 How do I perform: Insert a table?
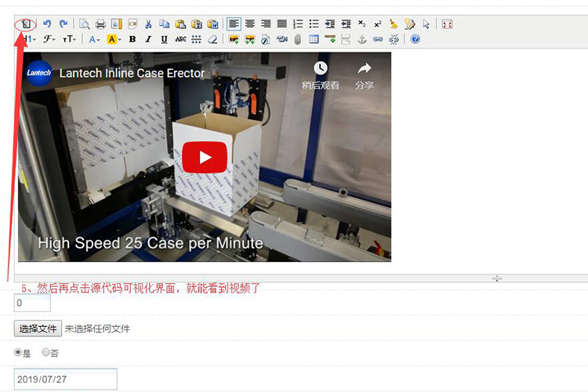click(x=314, y=39)
